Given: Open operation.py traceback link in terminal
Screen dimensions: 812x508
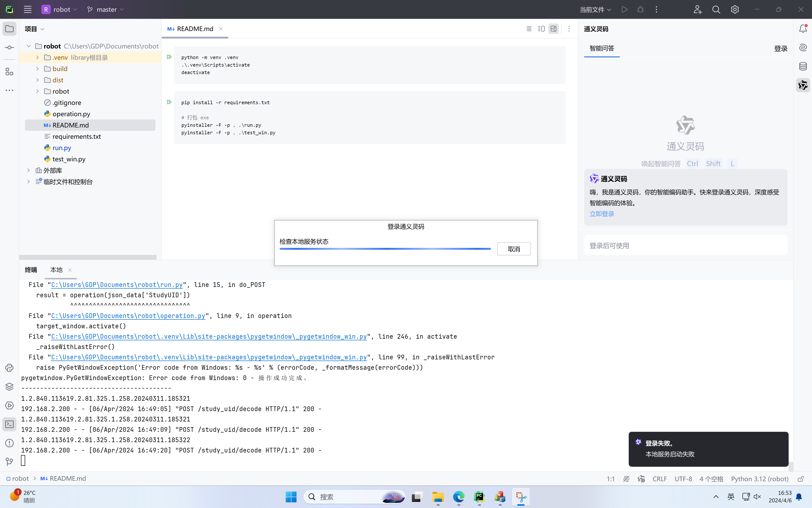Looking at the screenshot, I should 128,316.
